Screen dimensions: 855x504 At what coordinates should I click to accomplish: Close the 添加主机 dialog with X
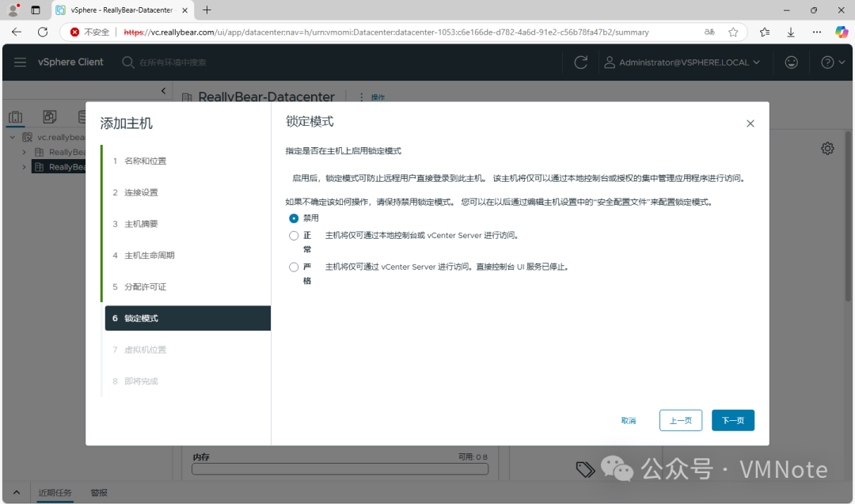pyautogui.click(x=750, y=123)
